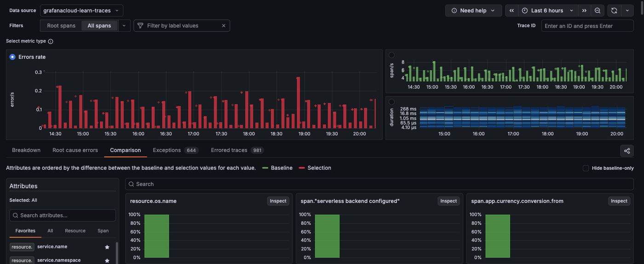
Task: Click the Selection legend color swatch
Action: point(302,168)
